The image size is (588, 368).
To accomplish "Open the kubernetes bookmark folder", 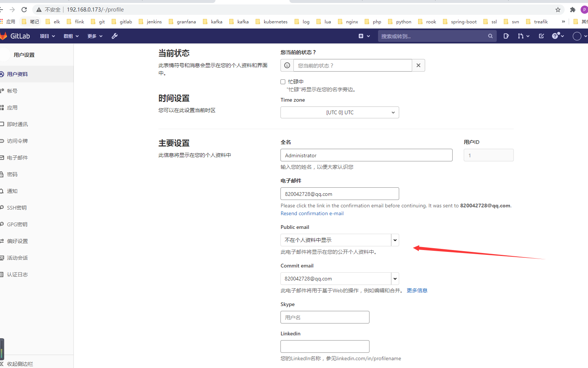I will 272,22.
